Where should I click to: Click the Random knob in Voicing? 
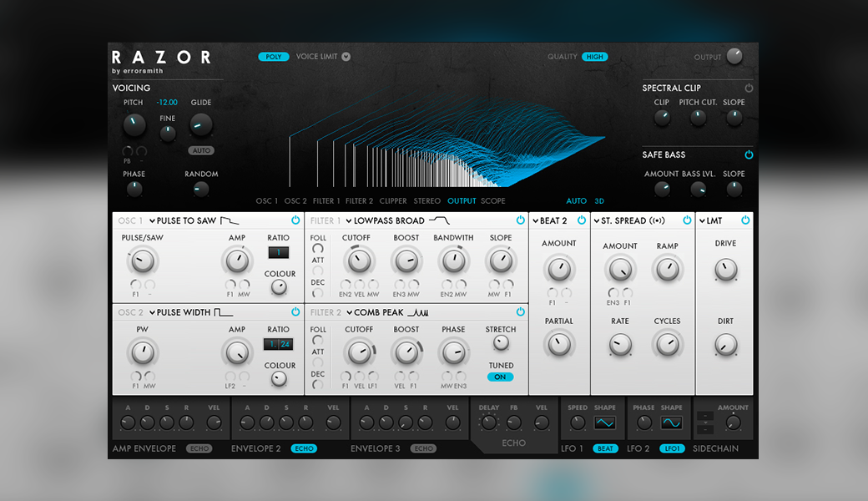coord(201,190)
